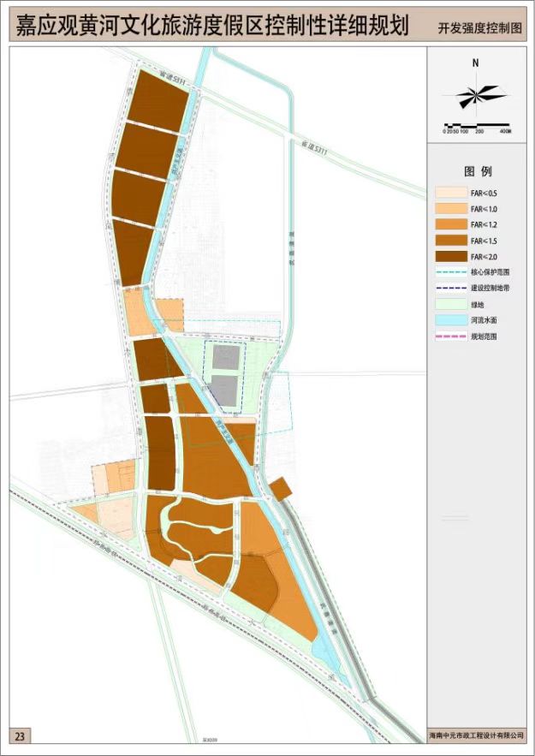Image resolution: width=535 pixels, height=756 pixels.
Task: Click the 核心保护范围 dashed line symbol
Action: pyautogui.click(x=449, y=272)
